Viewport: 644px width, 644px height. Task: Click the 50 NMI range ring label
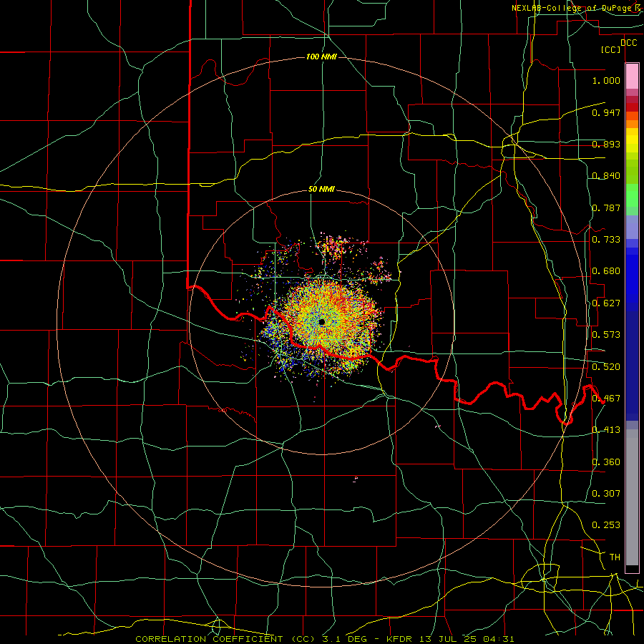point(321,190)
